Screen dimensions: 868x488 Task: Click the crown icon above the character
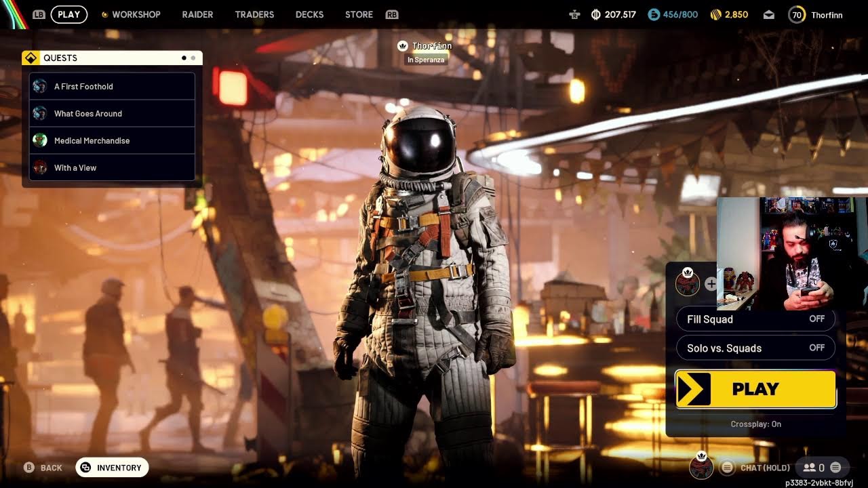tap(403, 46)
